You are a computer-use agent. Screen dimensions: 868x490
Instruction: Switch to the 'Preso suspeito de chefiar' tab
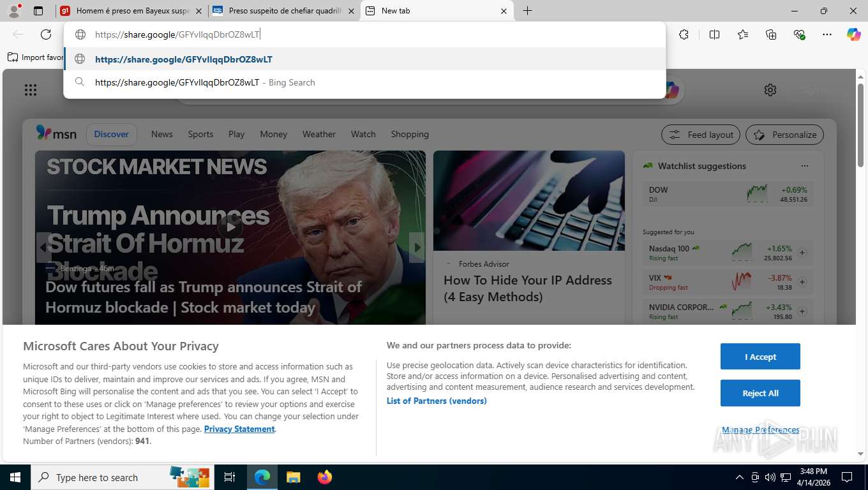[284, 11]
